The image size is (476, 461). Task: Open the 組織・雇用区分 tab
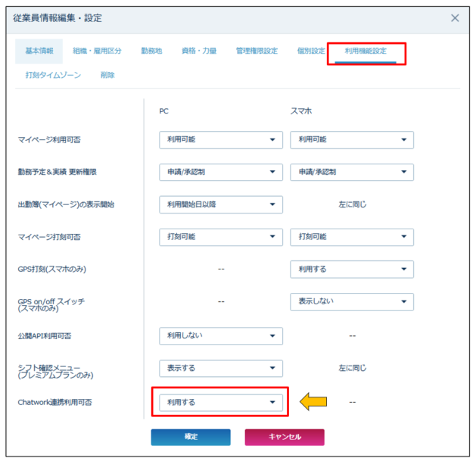tap(97, 51)
